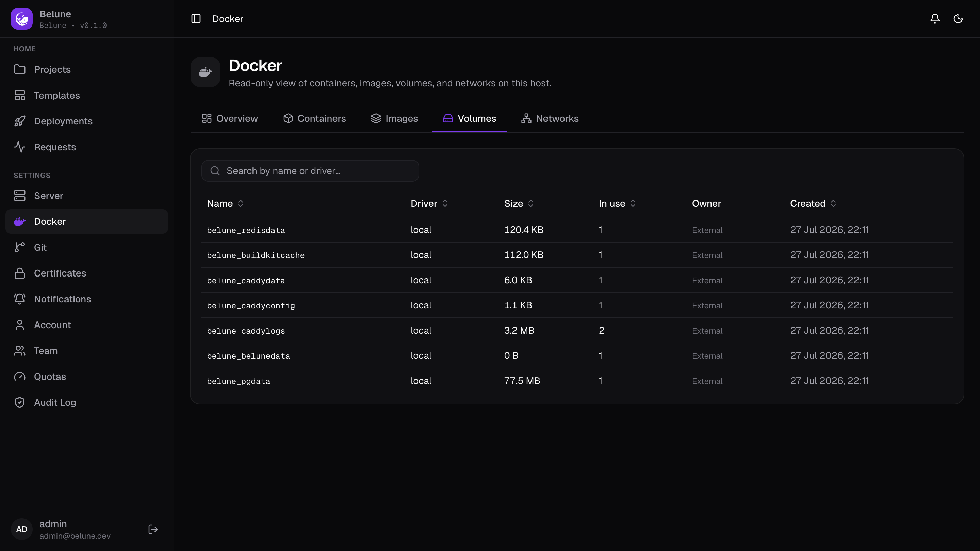Switch to the Containers tab
Screen dimensions: 980x551
[x=315, y=118]
